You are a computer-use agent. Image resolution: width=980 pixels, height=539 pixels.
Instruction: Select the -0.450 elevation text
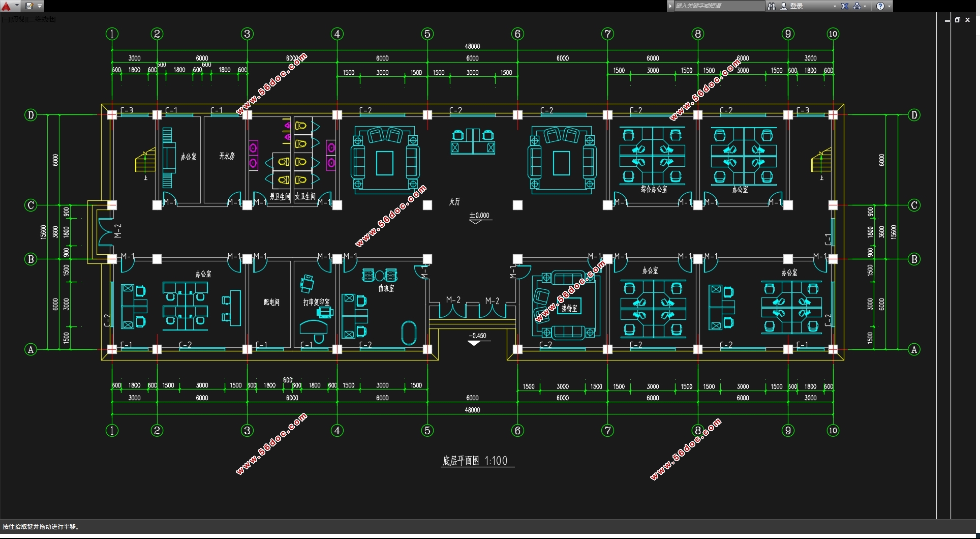pos(477,336)
